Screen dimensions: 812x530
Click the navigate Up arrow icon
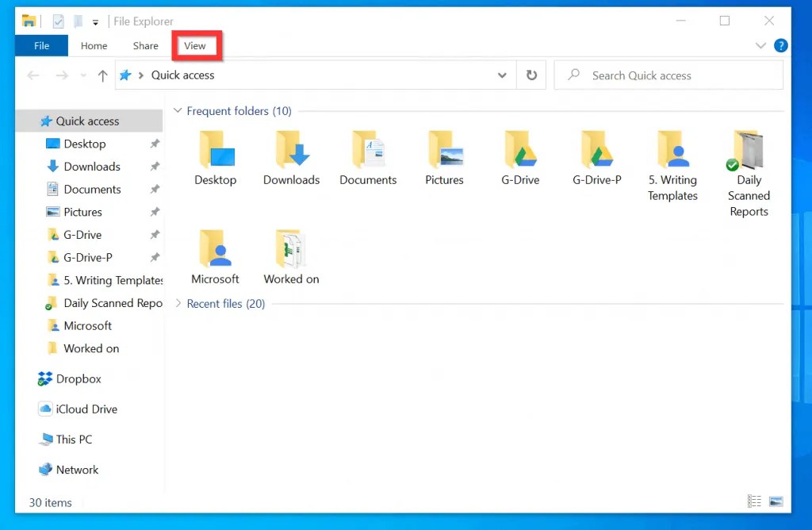(x=102, y=75)
